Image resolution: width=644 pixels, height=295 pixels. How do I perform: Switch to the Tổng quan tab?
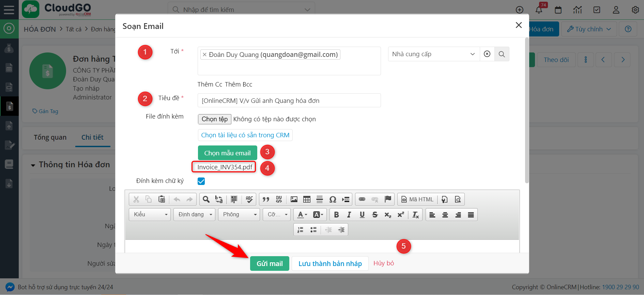tap(50, 137)
